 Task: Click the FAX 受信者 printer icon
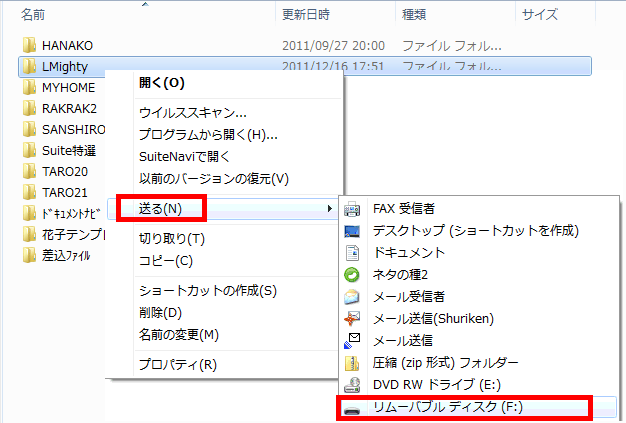click(351, 209)
